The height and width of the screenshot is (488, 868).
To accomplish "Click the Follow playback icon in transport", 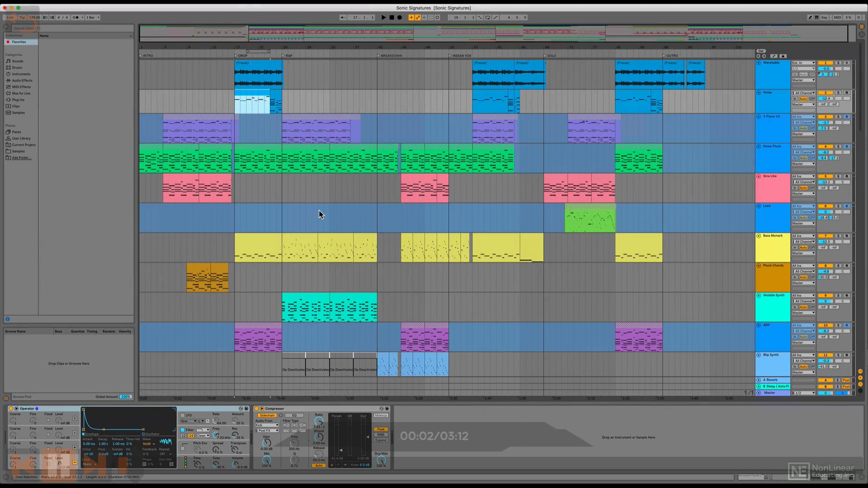I will pos(343,18).
